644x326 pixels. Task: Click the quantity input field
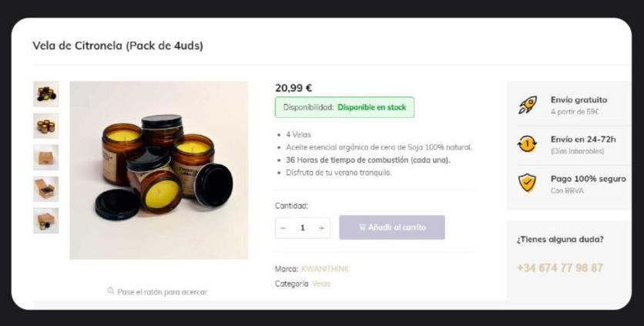tap(303, 228)
